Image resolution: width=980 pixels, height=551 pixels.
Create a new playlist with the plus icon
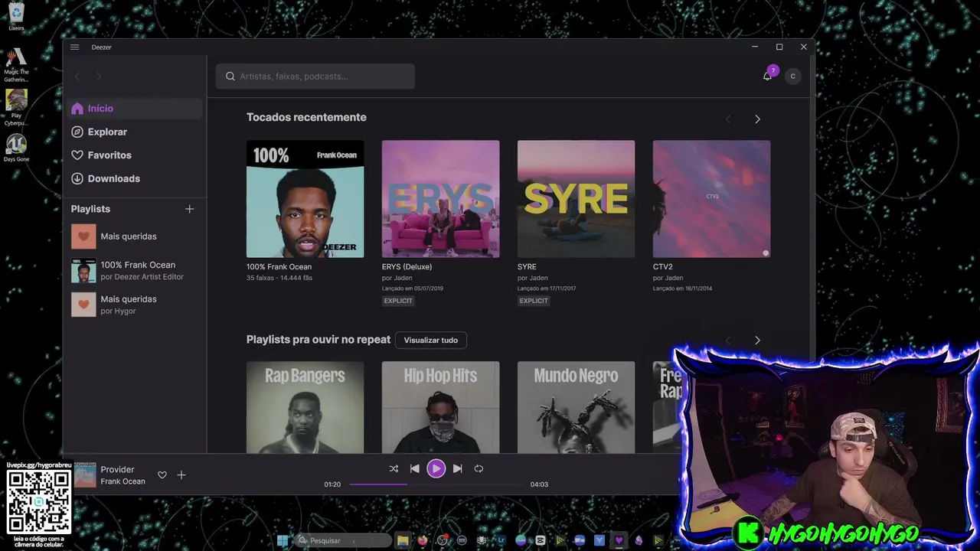[x=189, y=209]
